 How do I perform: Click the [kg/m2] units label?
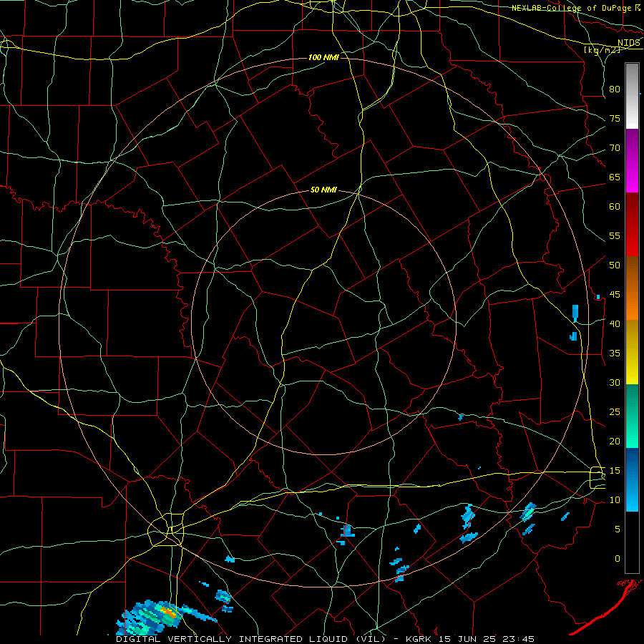(602, 50)
